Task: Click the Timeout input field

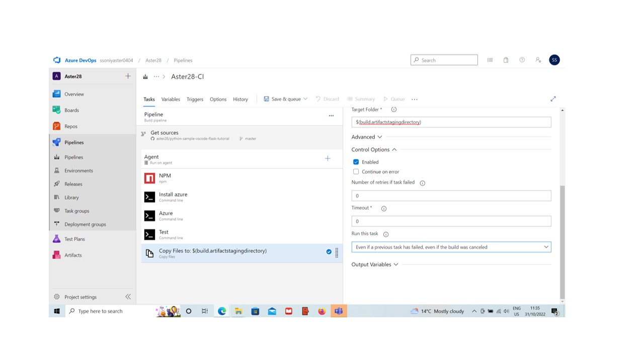Action: (x=451, y=221)
